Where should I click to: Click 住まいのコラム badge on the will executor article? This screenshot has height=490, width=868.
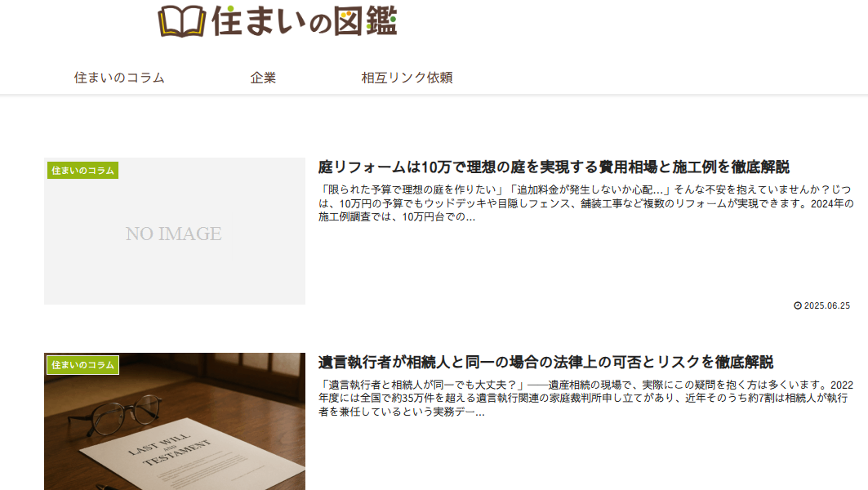tap(82, 364)
